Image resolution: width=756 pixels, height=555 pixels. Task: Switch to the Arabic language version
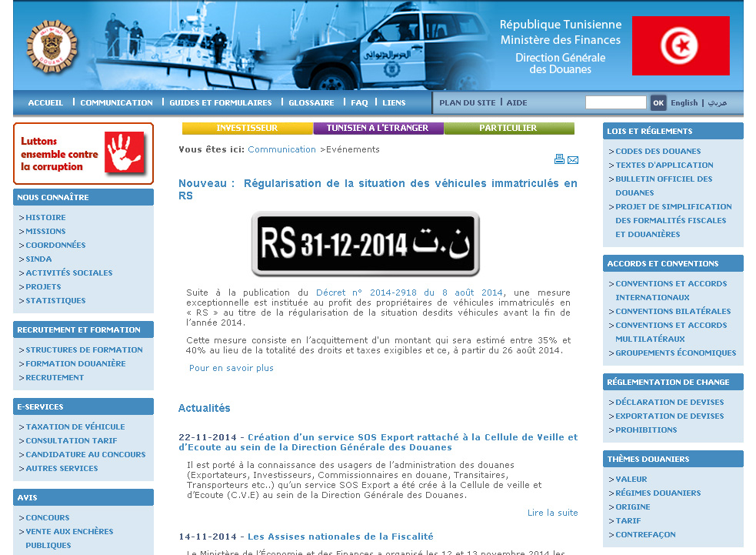click(x=717, y=103)
